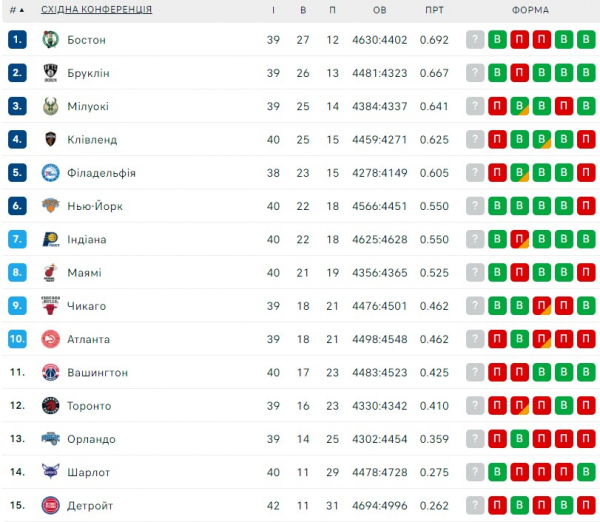600x522 pixels.
Task: Click the Indiana Pacers team logo
Action: [51, 240]
